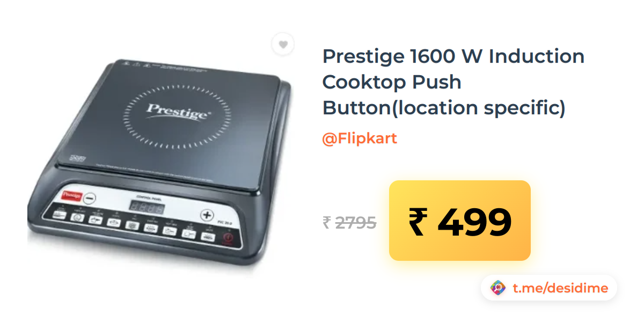Click the minus button on the cooktop
The width and height of the screenshot is (644, 322).
(90, 197)
